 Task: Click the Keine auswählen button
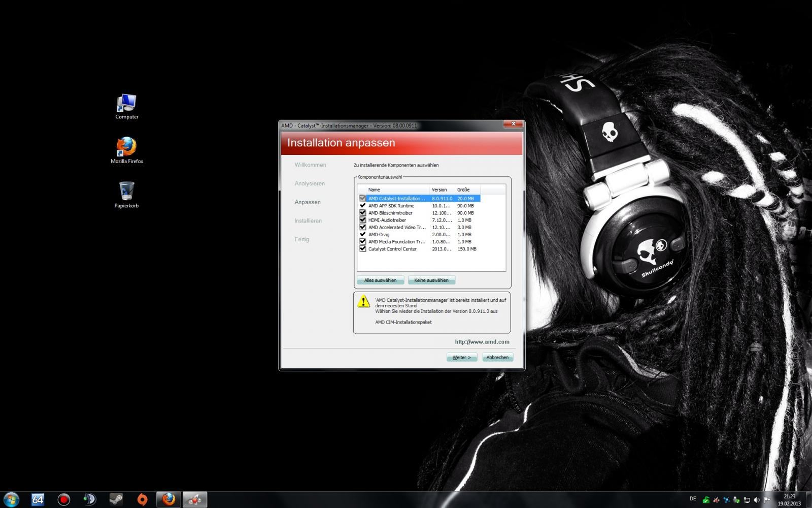coord(431,280)
